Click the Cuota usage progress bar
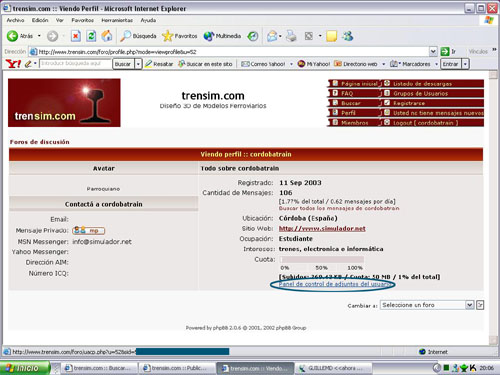Viewport: 500px width, 375px height. click(x=322, y=260)
